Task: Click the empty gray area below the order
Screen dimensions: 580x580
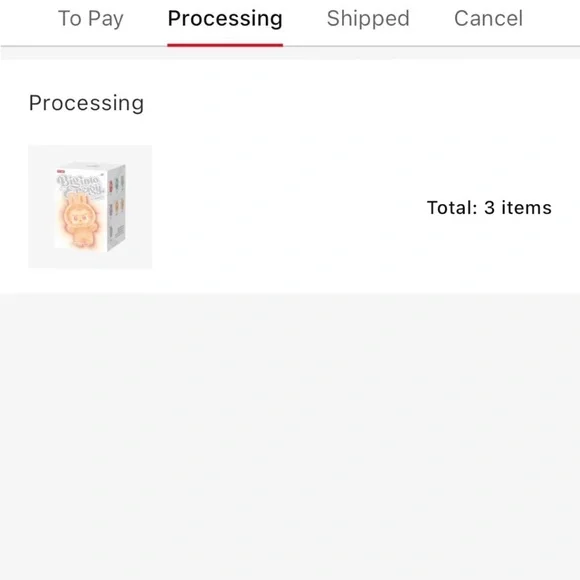Action: 290,436
